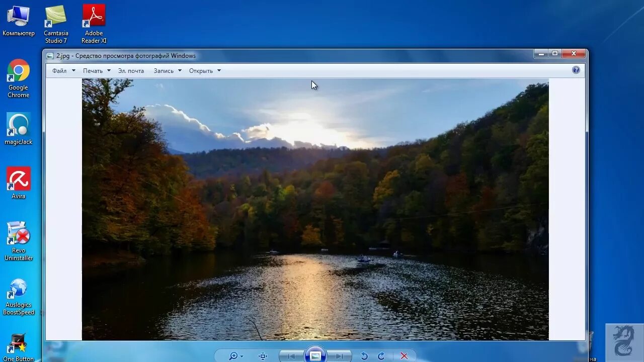
Task: Click the Эл. почта menu item
Action: tap(131, 71)
